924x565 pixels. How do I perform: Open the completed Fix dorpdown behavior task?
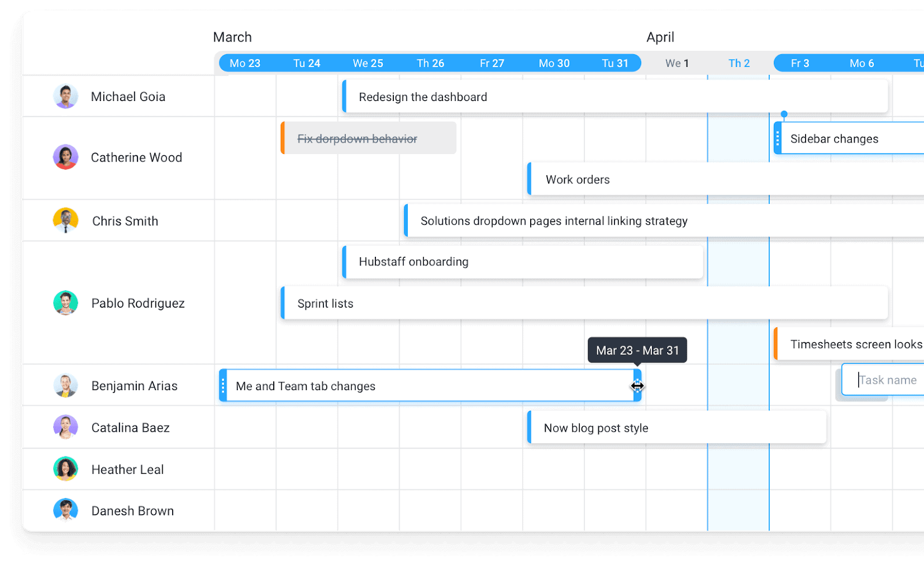click(x=368, y=138)
